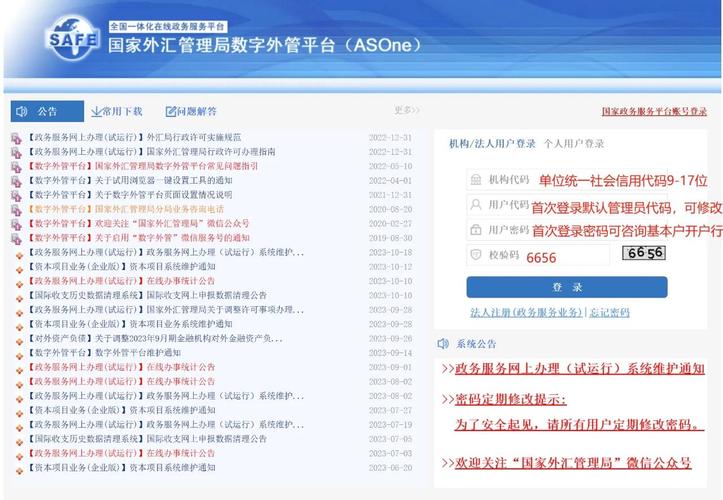Screen dimensions: 723x500
Task: Open 国家外汇管理局关于调整许可事项办理 announcement
Action: click(x=166, y=310)
